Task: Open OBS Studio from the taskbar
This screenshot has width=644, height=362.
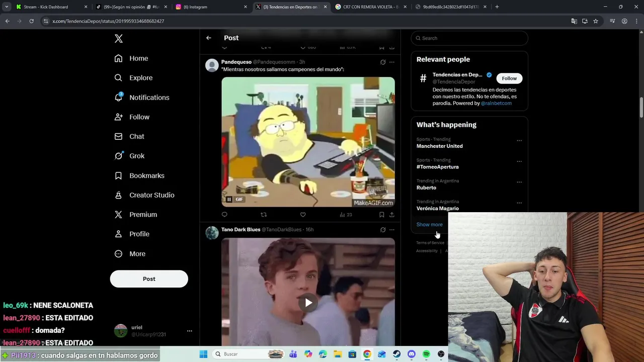Action: tap(441, 354)
